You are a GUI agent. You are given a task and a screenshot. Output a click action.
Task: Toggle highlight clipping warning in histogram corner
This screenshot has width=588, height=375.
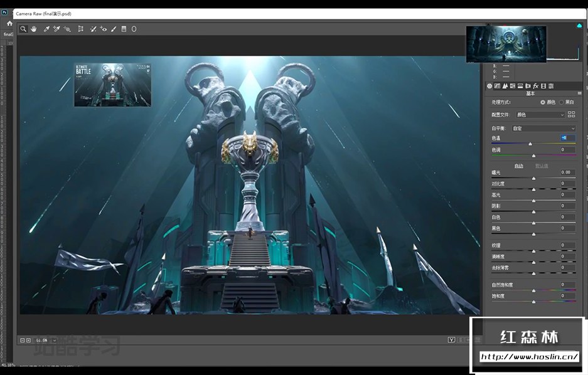coord(579,26)
